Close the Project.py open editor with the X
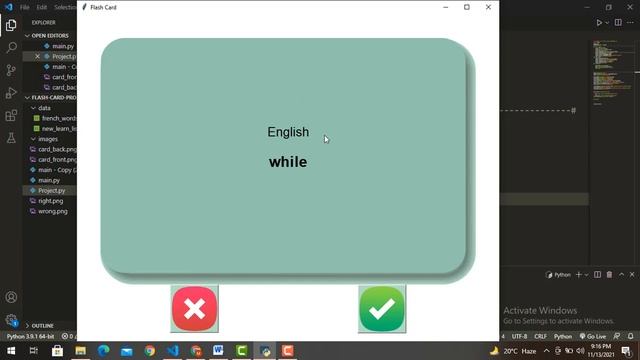Viewport: 640px width, 360px height. point(37,56)
